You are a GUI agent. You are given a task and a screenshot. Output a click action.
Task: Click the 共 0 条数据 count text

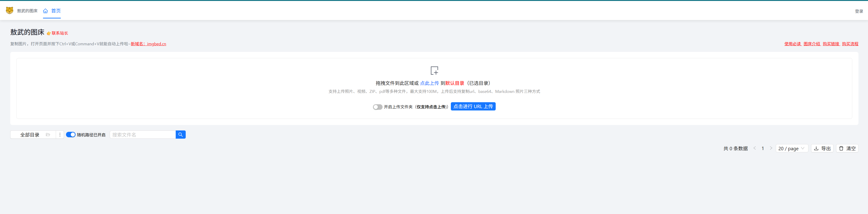coord(735,148)
